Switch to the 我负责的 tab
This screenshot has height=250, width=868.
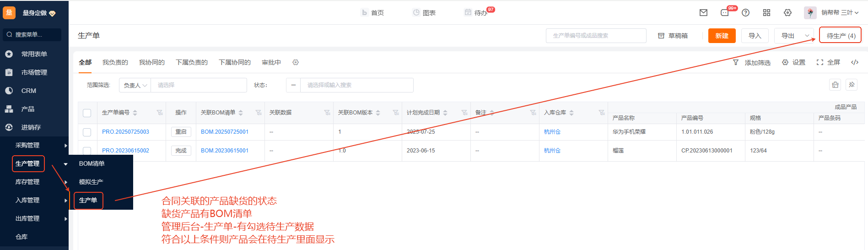coord(115,62)
